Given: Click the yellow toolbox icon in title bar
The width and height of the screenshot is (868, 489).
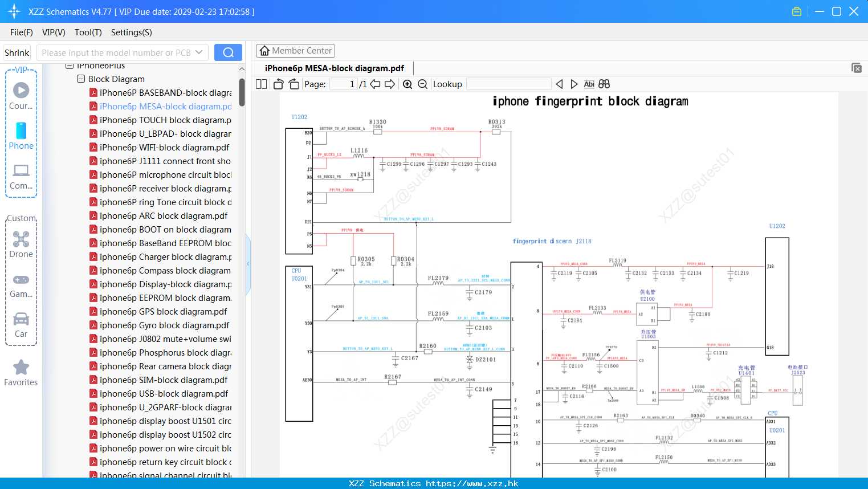Looking at the screenshot, I should point(797,11).
